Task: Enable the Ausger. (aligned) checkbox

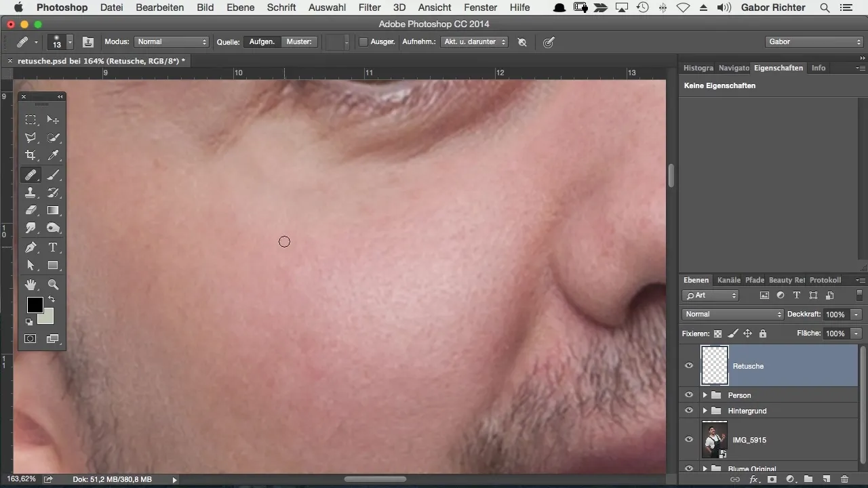Action: tap(363, 42)
